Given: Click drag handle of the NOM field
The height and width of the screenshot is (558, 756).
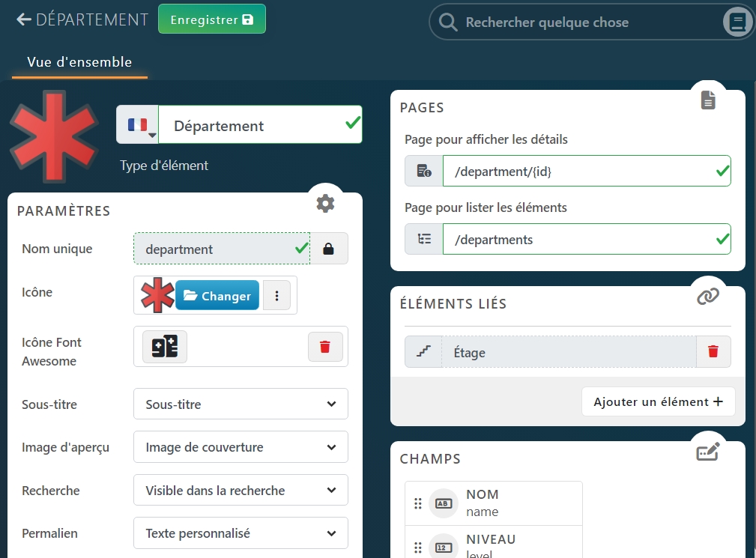Looking at the screenshot, I should 418,503.
